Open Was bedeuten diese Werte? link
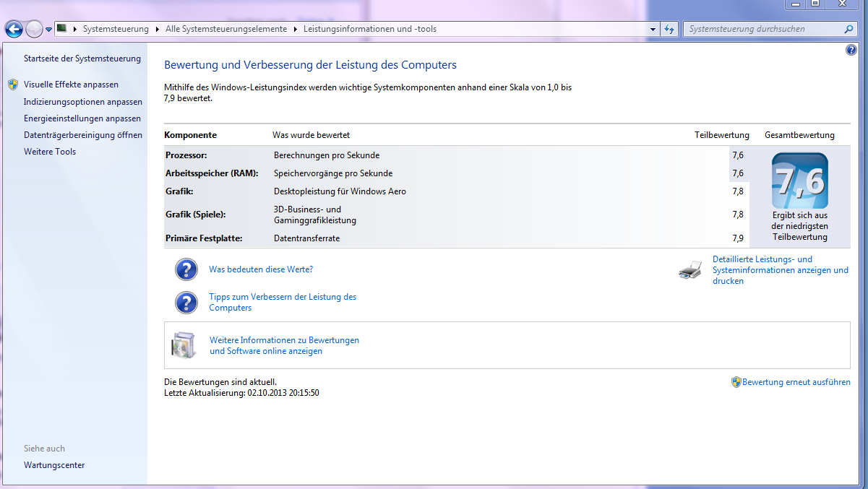The image size is (868, 489). tap(261, 269)
